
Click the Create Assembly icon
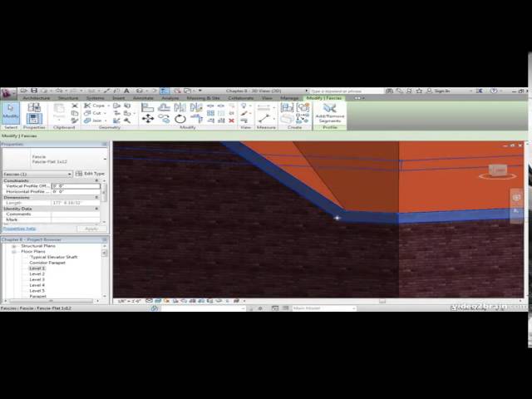pos(287,107)
